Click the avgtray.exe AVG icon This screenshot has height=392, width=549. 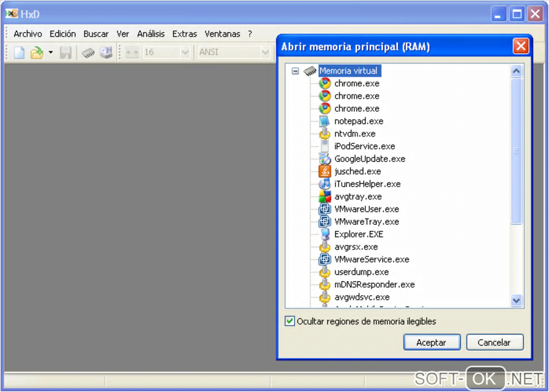tap(325, 196)
